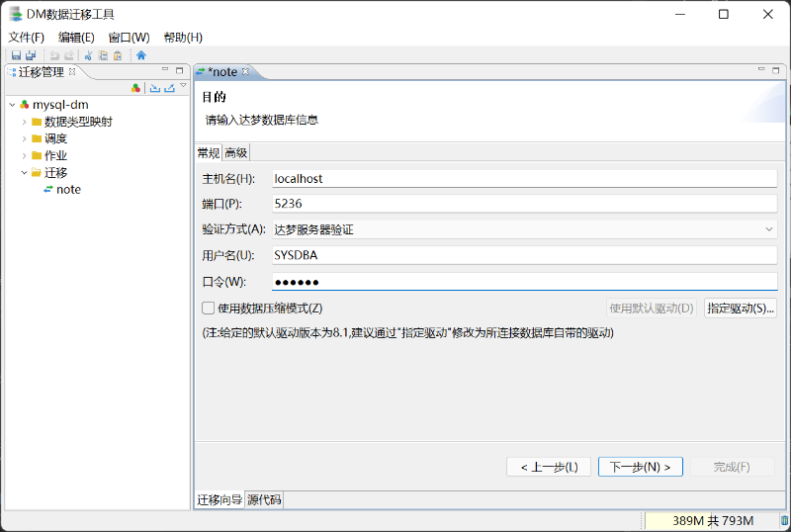Enable 使用数据压缩模式 checkbox

pos(208,308)
